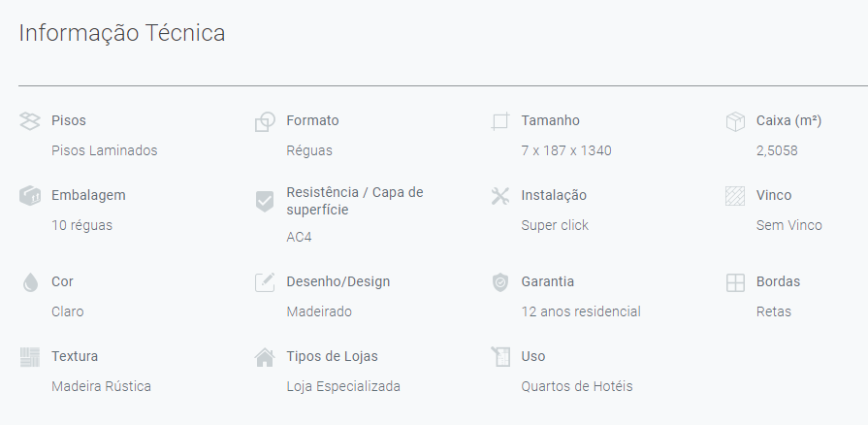Click the Pisos layers icon
The height and width of the screenshot is (425, 868).
30,120
